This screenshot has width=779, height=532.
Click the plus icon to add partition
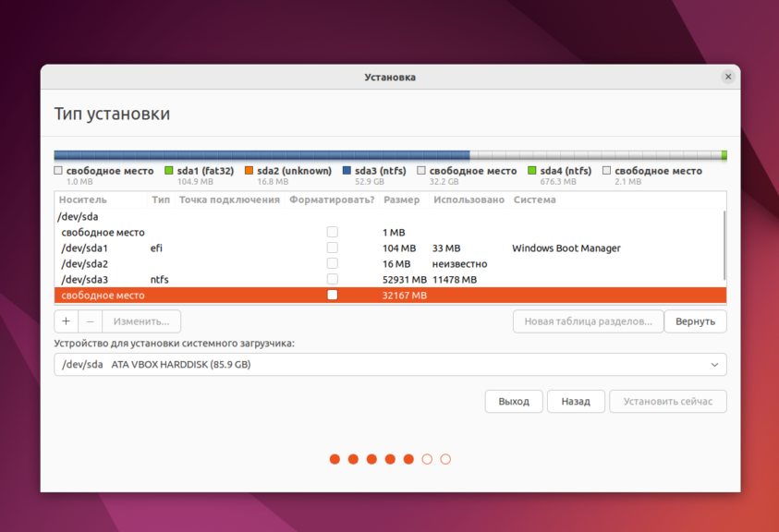click(x=67, y=321)
